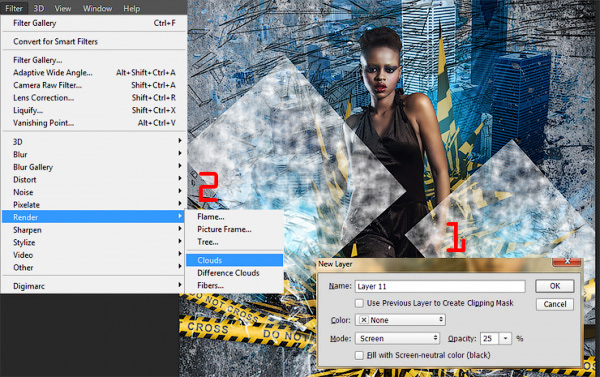Enable Fill with Screen-neutral color
This screenshot has width=600, height=377.
tap(359, 355)
